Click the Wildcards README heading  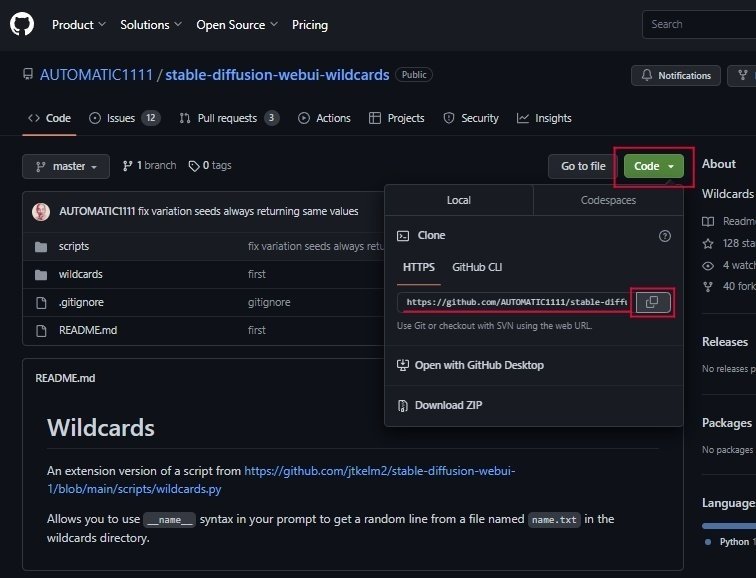click(101, 428)
